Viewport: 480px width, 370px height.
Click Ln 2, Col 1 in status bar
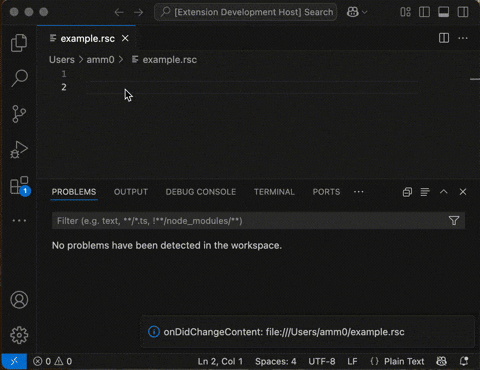[220, 361]
